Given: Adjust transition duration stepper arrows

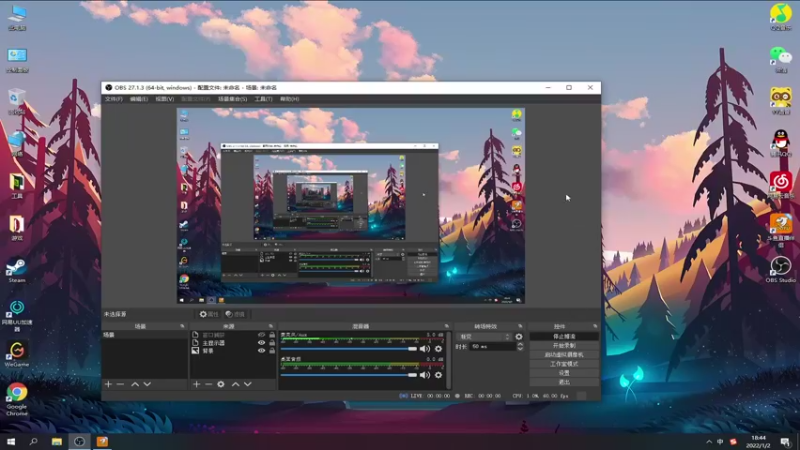Looking at the screenshot, I should click(x=520, y=346).
